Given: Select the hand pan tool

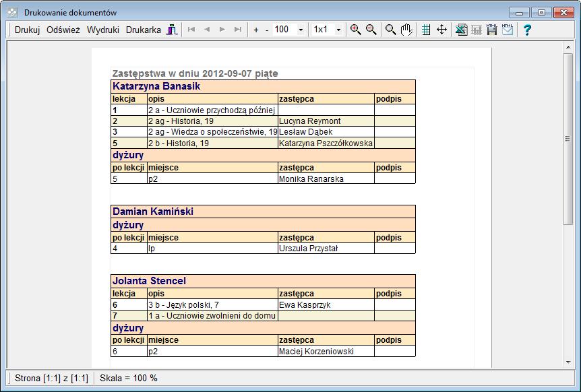Looking at the screenshot, I should pos(406,30).
